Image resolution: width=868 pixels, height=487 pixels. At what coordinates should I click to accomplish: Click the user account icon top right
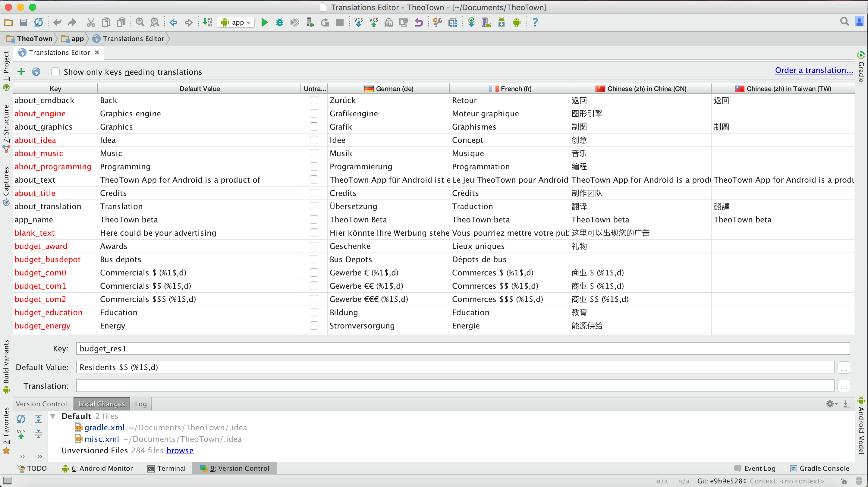[860, 22]
